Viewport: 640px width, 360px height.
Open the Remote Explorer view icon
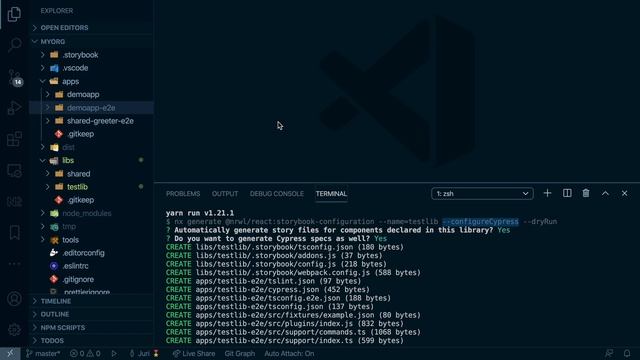pos(14,170)
